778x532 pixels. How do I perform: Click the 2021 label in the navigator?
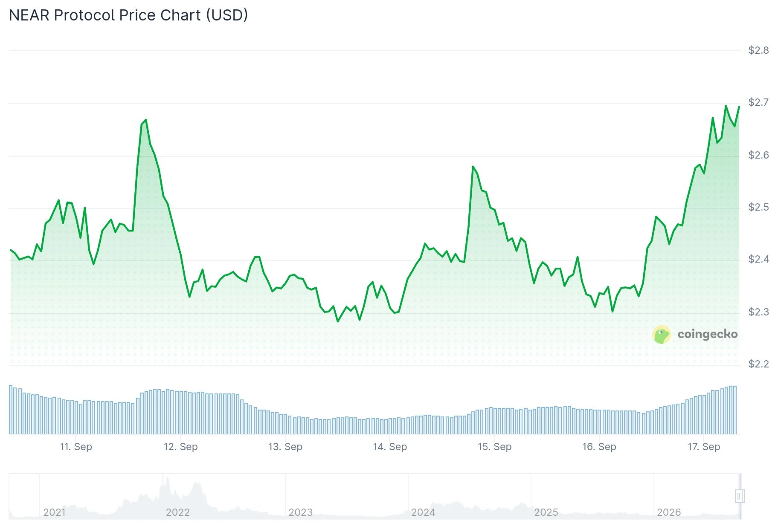click(x=55, y=512)
